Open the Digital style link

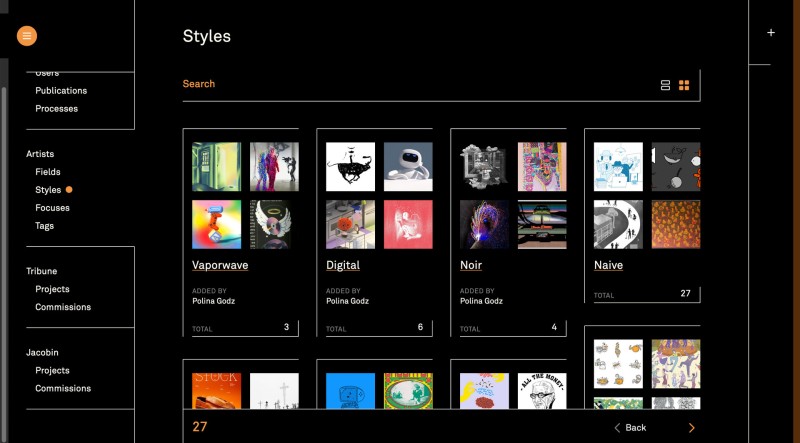pos(343,265)
